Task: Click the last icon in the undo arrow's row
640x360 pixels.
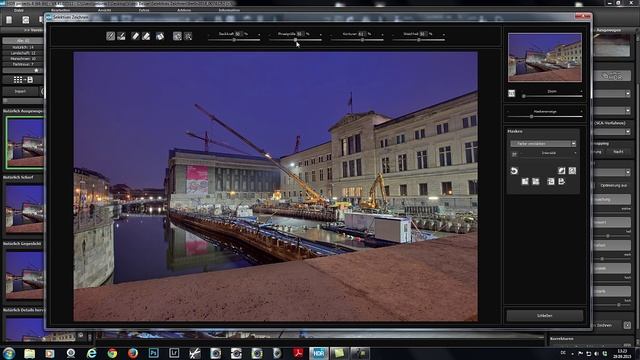Action: pyautogui.click(x=572, y=171)
